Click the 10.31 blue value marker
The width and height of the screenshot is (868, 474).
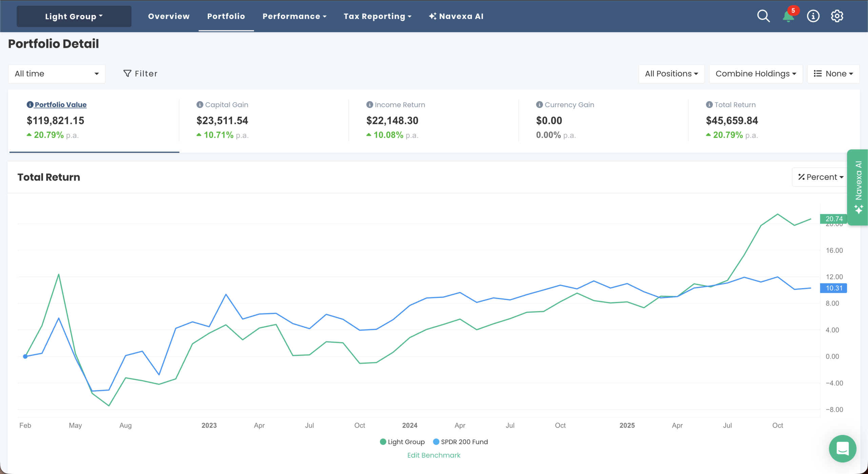[x=834, y=288]
